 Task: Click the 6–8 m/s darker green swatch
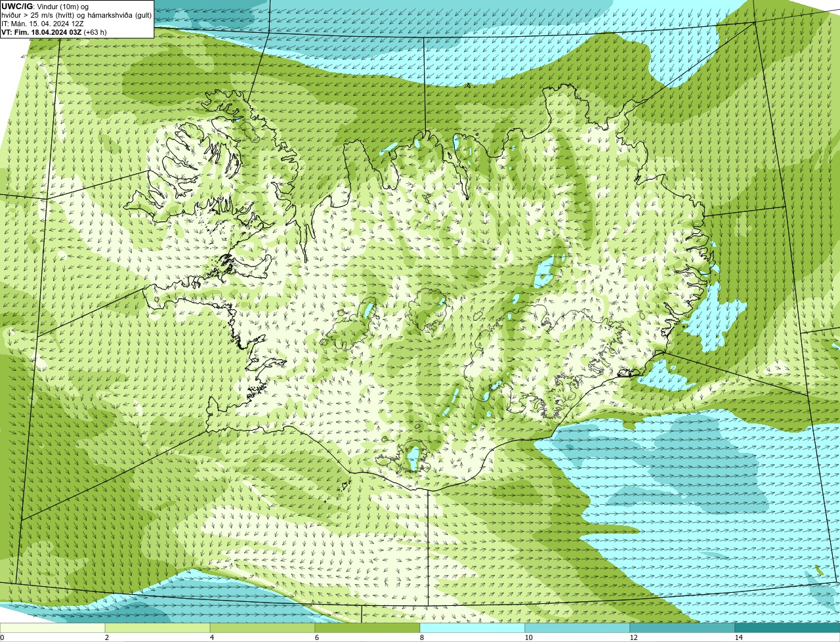tap(367, 628)
